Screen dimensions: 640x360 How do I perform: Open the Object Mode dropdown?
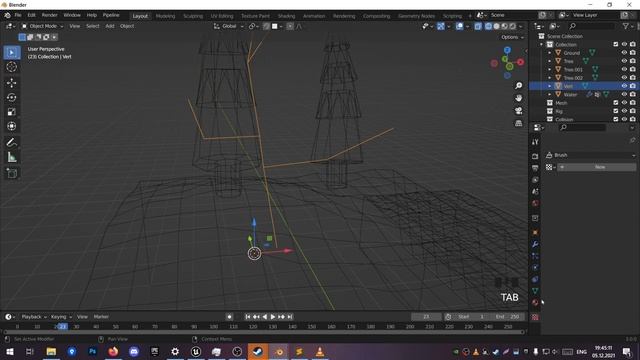pyautogui.click(x=42, y=26)
